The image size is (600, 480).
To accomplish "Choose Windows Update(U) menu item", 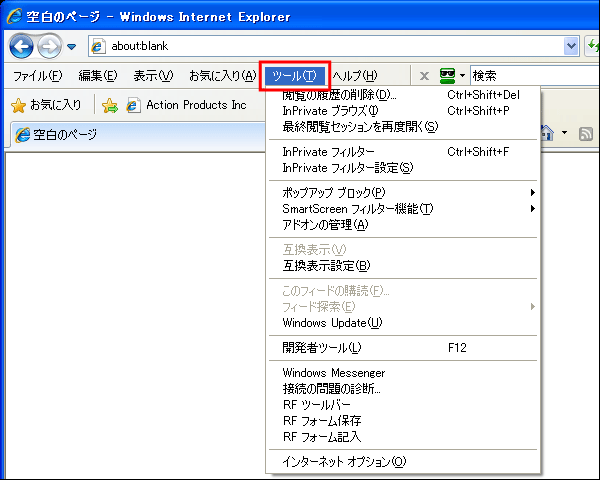I will point(403,323).
